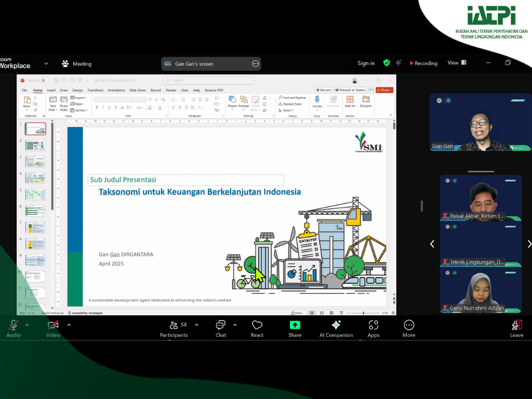
Task: Click the Shapes gallery icon
Action: click(232, 99)
